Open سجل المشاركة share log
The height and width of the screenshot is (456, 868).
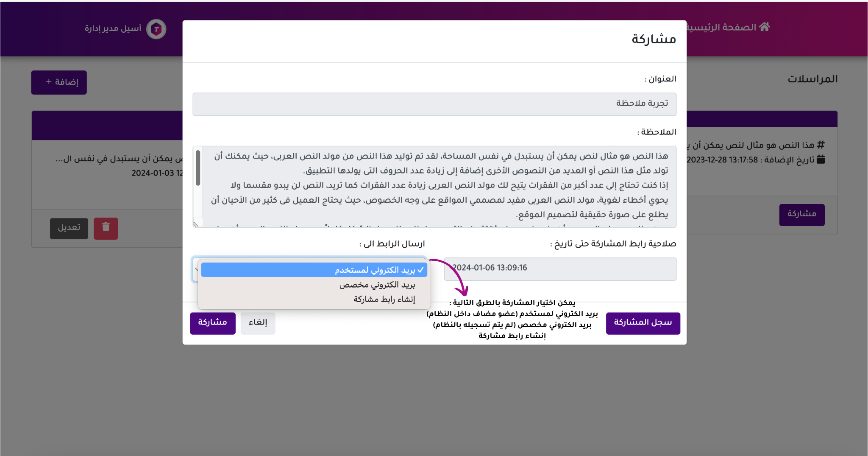643,323
